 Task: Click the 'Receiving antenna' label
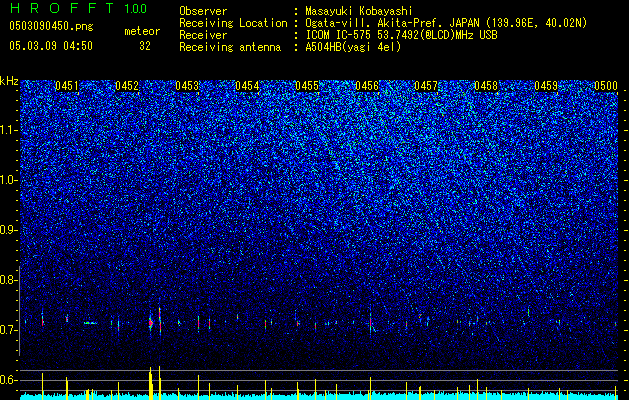tap(230, 47)
